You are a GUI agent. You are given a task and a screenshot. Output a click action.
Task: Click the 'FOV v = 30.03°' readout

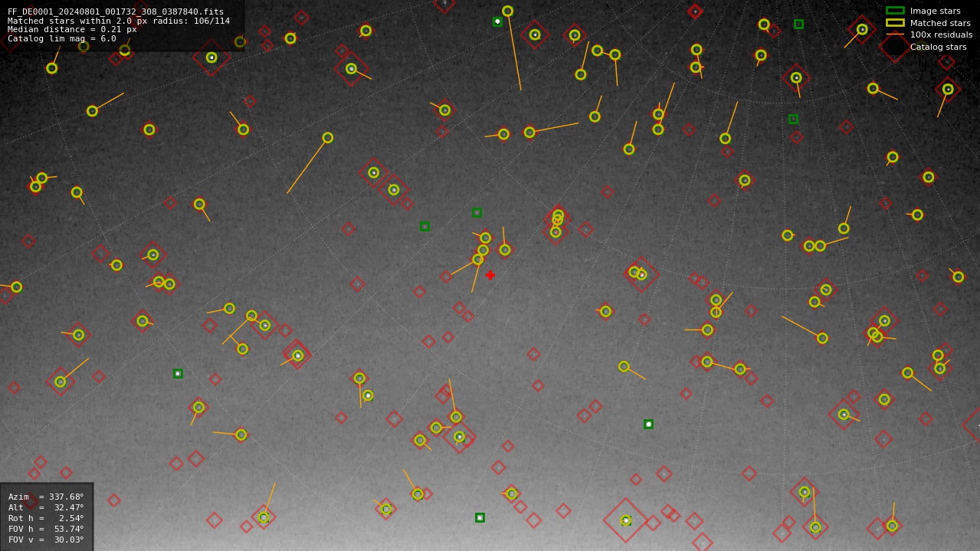pos(46,540)
